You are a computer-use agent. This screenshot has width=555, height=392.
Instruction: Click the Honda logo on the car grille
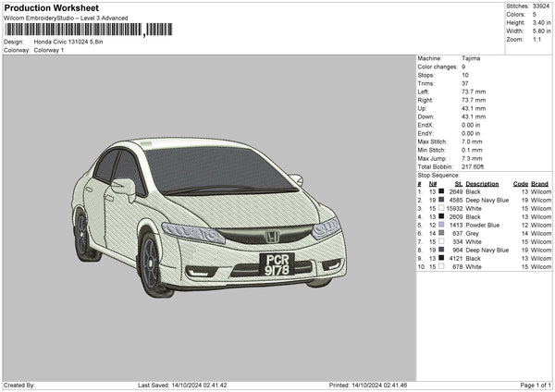pyautogui.click(x=274, y=237)
